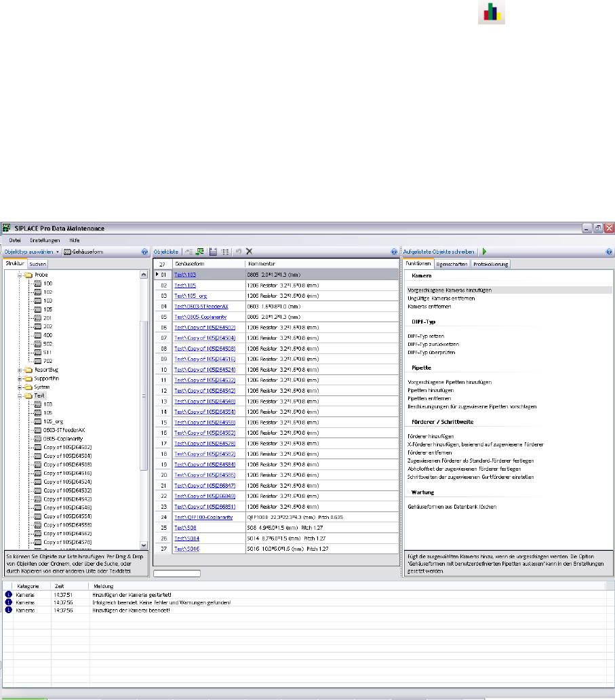Click the colored bar chart icon at top
The height and width of the screenshot is (700, 615).
point(492,12)
